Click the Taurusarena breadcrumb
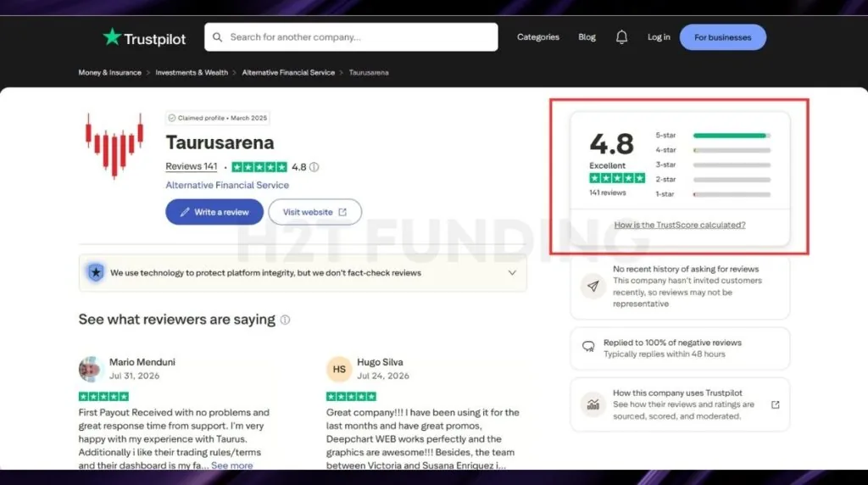 [x=369, y=73]
